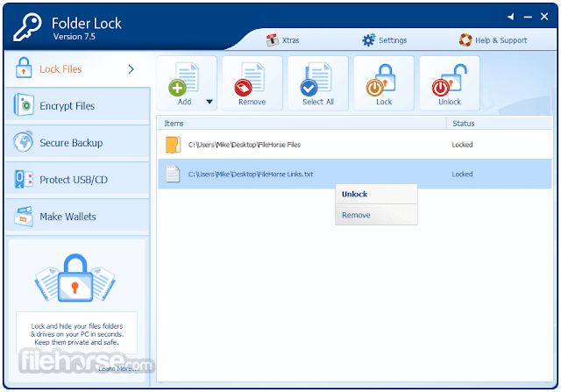561x392 pixels.
Task: Click the Help & Support lifebuoy icon
Action: point(465,40)
